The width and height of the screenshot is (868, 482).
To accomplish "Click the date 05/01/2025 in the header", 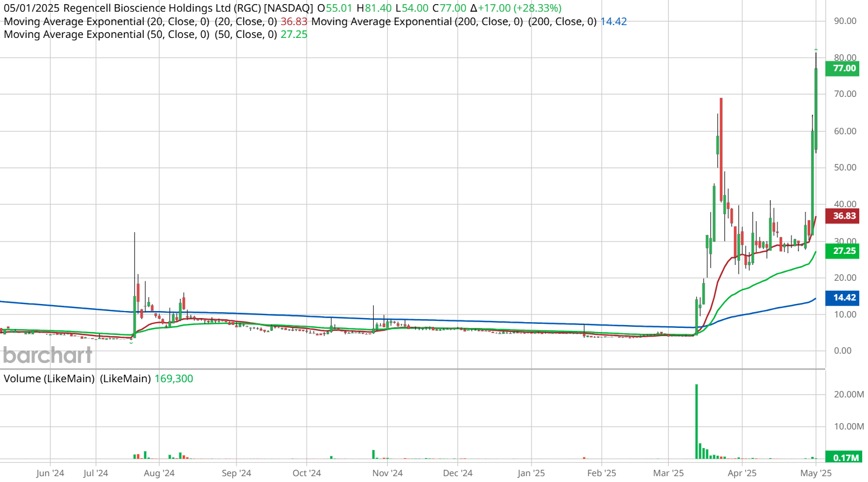I will click(32, 8).
